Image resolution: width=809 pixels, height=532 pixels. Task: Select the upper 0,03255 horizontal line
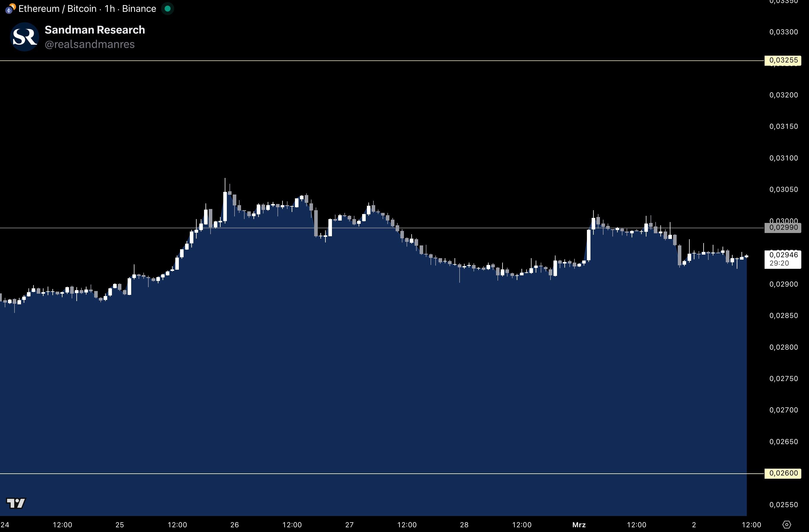(x=374, y=61)
